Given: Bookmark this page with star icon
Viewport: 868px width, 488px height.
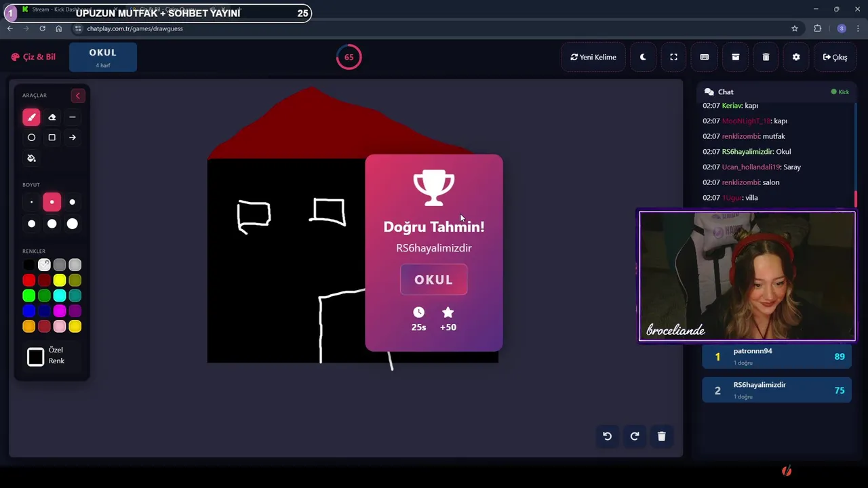Looking at the screenshot, I should (795, 28).
